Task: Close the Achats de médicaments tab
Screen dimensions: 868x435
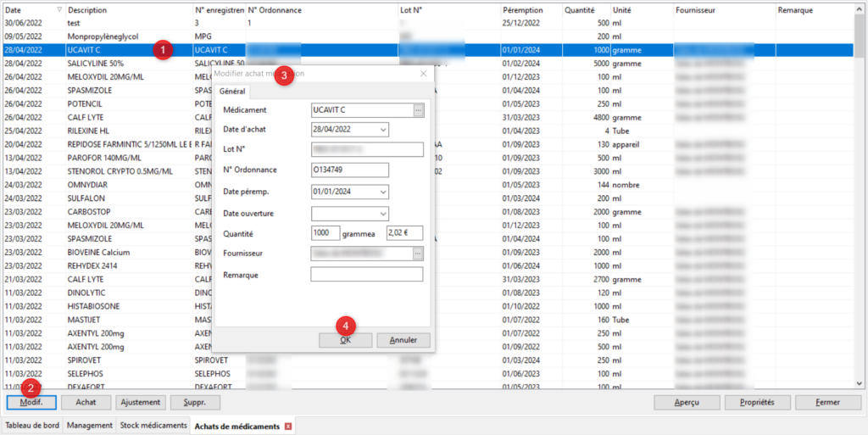Action: click(288, 426)
